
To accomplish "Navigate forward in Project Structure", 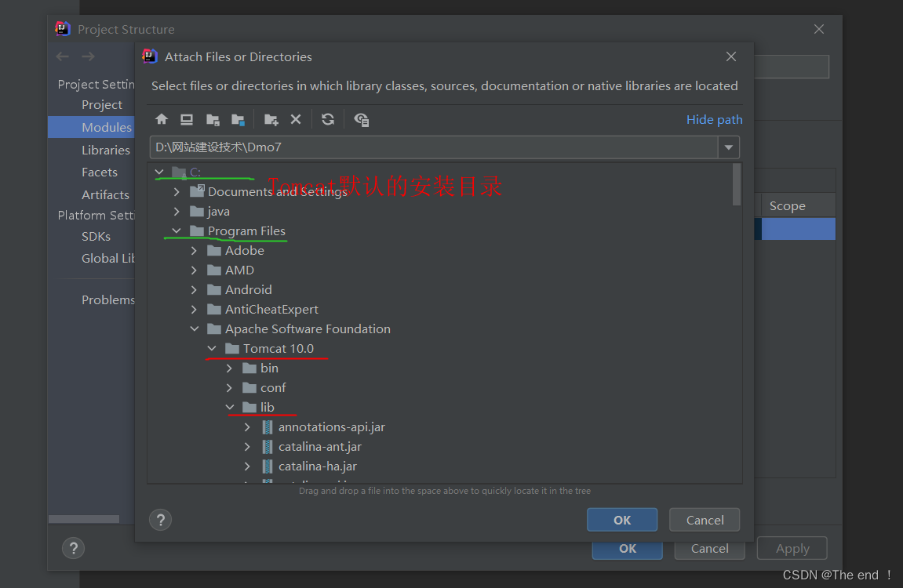I will pyautogui.click(x=88, y=56).
